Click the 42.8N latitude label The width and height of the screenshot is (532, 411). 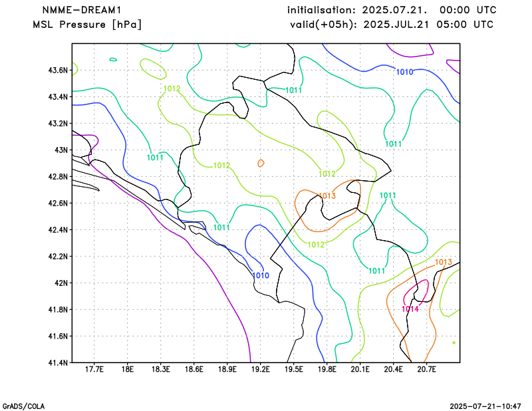coord(58,176)
